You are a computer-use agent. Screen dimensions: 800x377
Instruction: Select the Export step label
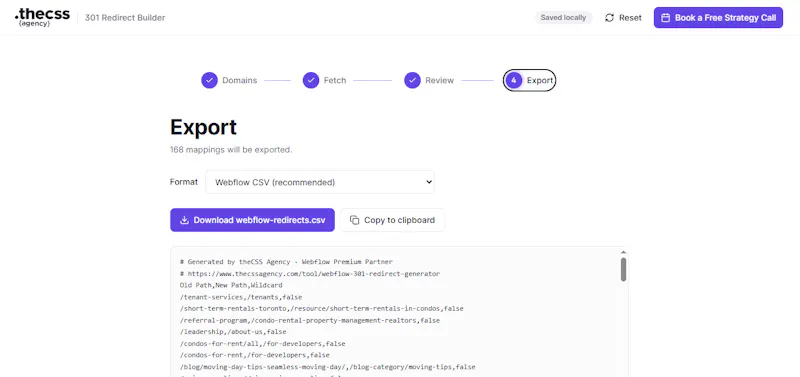point(540,80)
